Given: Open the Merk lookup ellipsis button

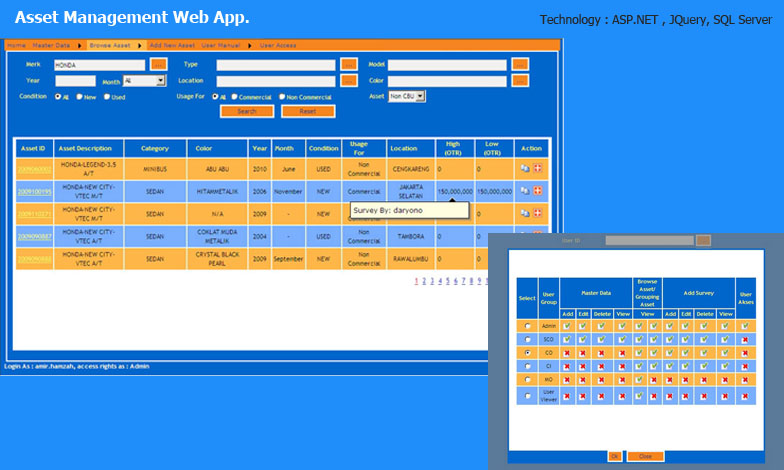Looking at the screenshot, I should click(x=158, y=64).
